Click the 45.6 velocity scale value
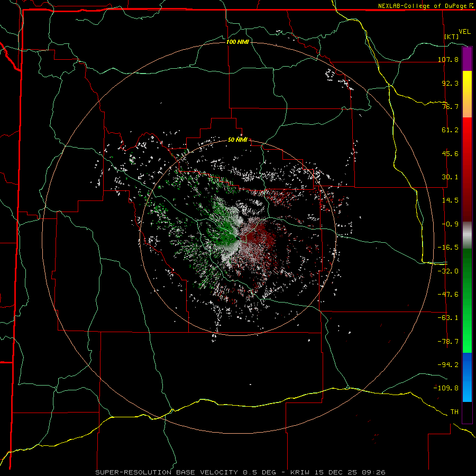The height and width of the screenshot is (476, 476). (x=450, y=153)
